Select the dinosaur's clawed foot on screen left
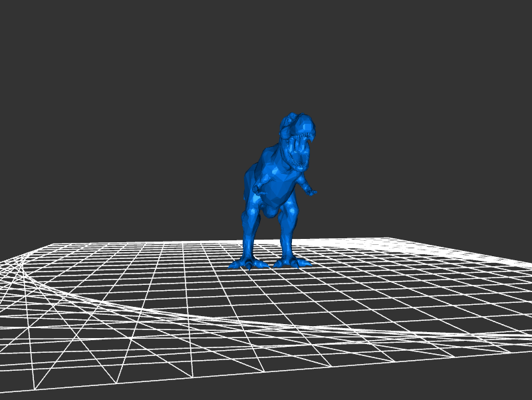This screenshot has width=532, height=400. tap(248, 264)
